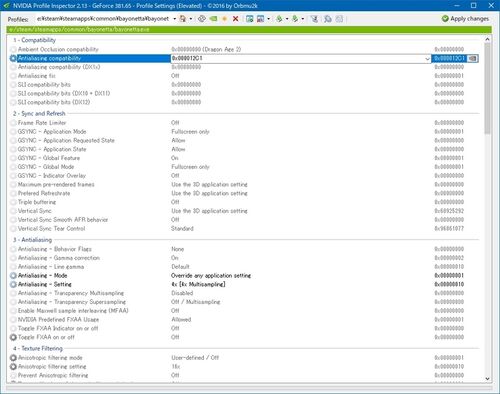The image size is (500, 394).
Task: Open the Profiles combo box arrow
Action: [x=174, y=19]
